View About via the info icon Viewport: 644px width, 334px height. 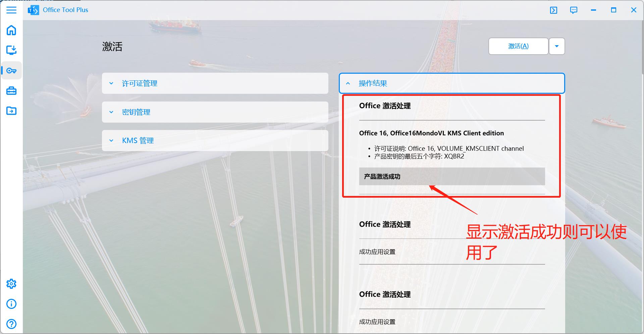(11, 304)
